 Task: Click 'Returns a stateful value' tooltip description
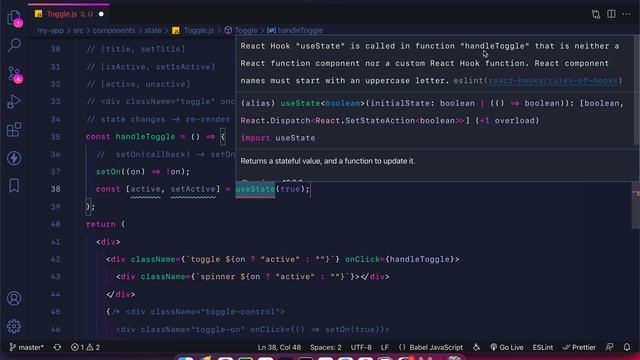(328, 161)
